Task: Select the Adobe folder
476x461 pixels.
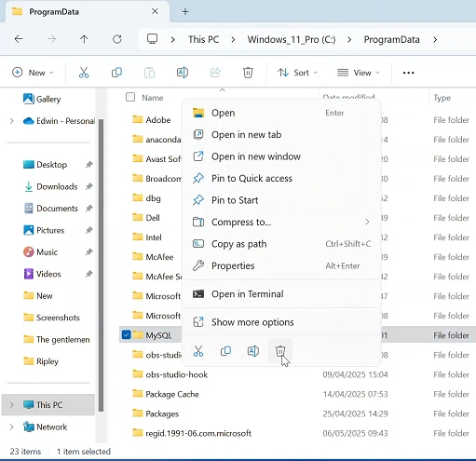Action: (x=157, y=120)
